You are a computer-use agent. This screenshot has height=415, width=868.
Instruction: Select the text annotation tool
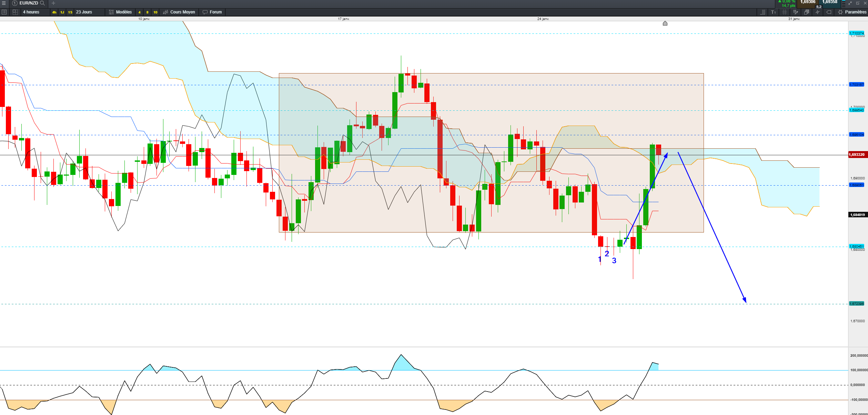click(x=774, y=12)
